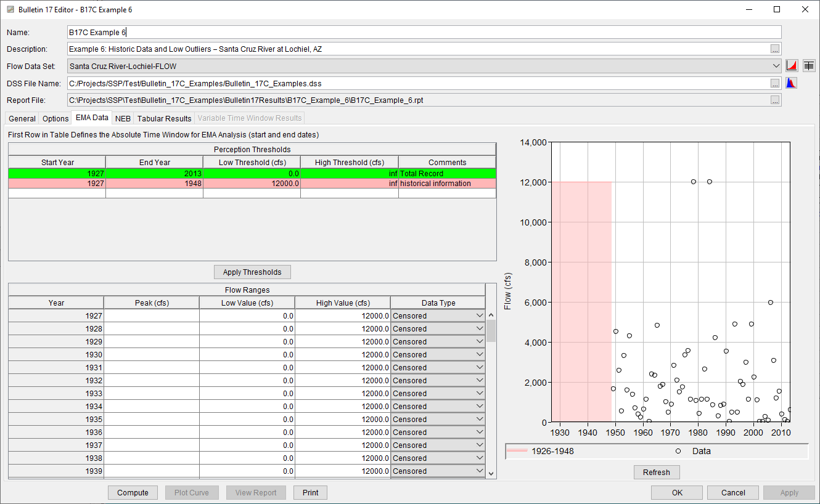The width and height of the screenshot is (820, 504).
Task: Click the DSS file plot icon
Action: pos(791,83)
